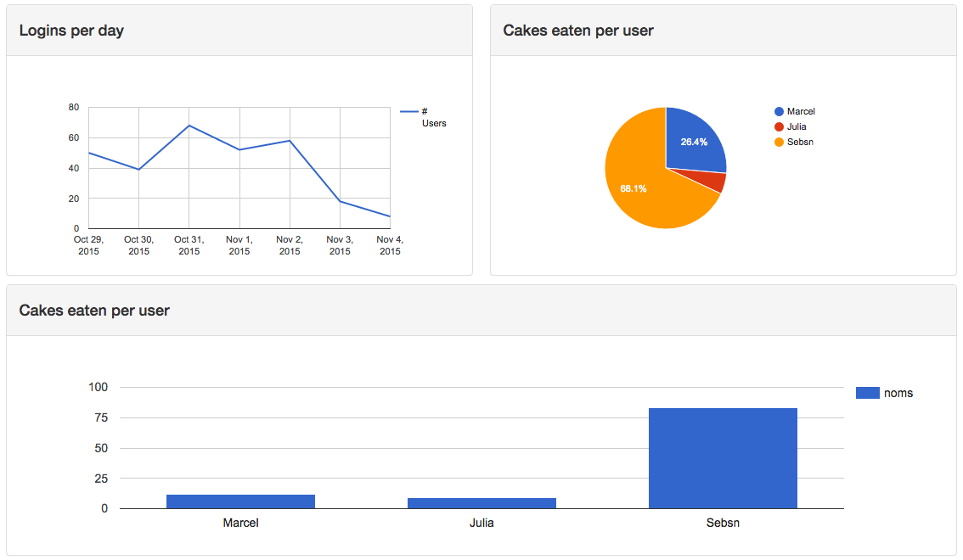
Task: Click the 75 value on bar chart axis
Action: 101,417
